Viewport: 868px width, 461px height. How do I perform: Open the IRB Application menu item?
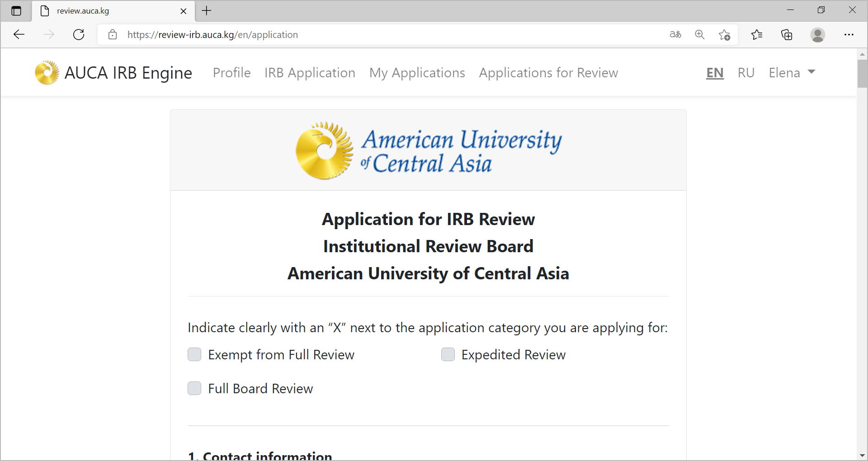click(310, 72)
